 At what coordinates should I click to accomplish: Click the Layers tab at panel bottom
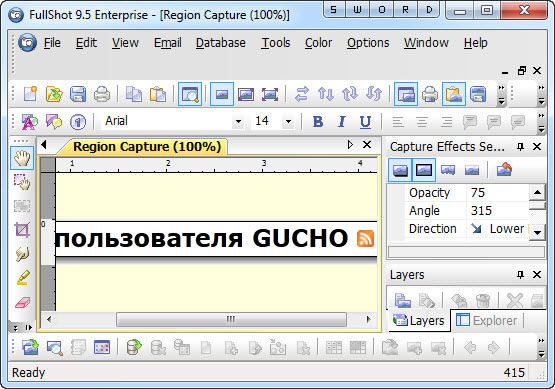click(x=419, y=320)
